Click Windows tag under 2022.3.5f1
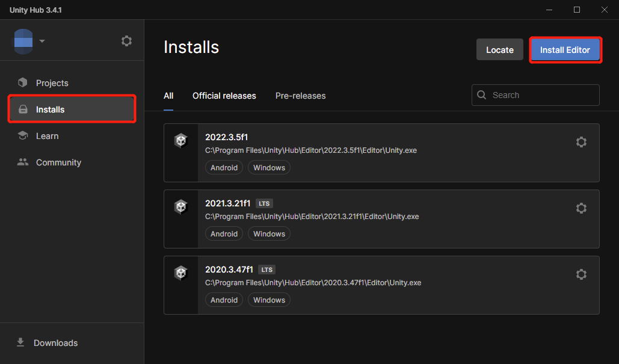 tap(269, 167)
